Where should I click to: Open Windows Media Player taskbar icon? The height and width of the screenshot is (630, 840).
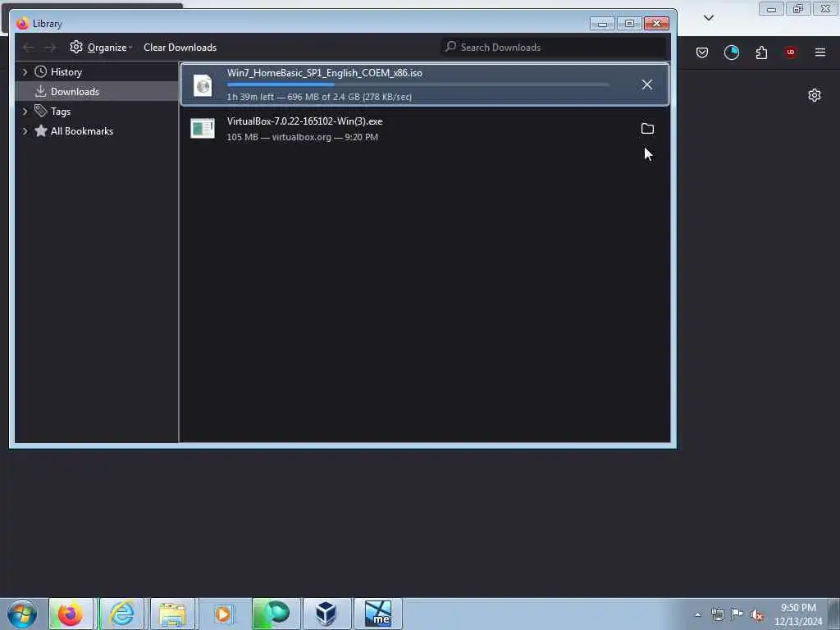[223, 614]
